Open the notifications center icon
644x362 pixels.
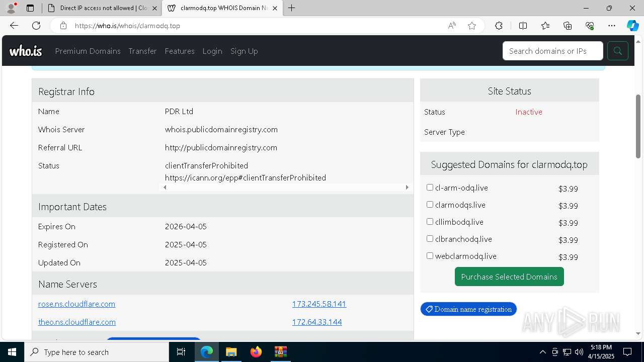click(627, 352)
